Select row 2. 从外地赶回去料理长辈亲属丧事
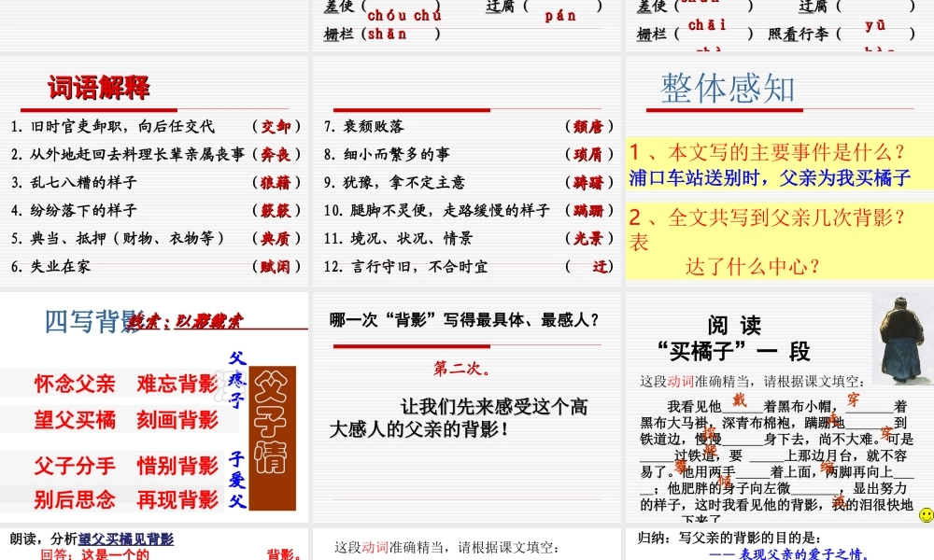 154,154
